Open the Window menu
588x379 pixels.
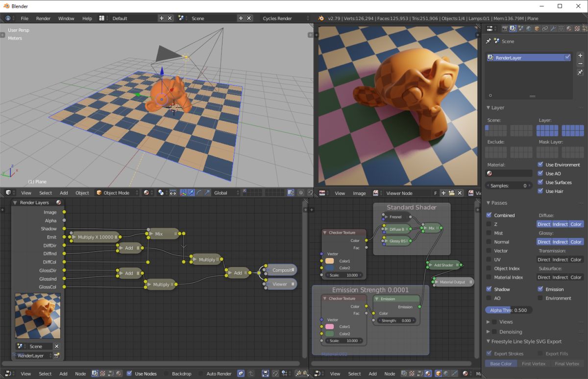(66, 18)
